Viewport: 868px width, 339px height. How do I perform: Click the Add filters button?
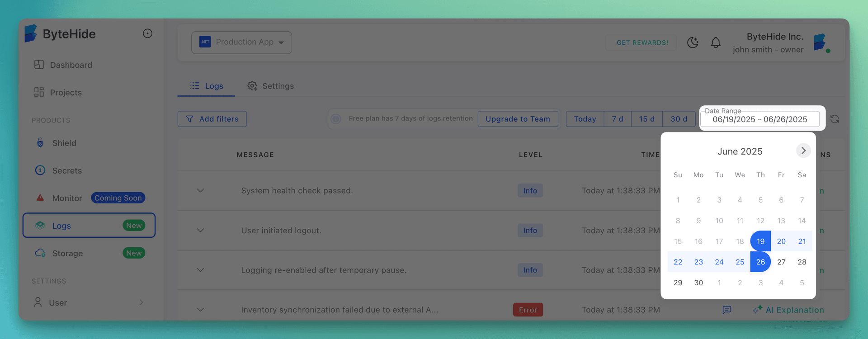point(212,119)
